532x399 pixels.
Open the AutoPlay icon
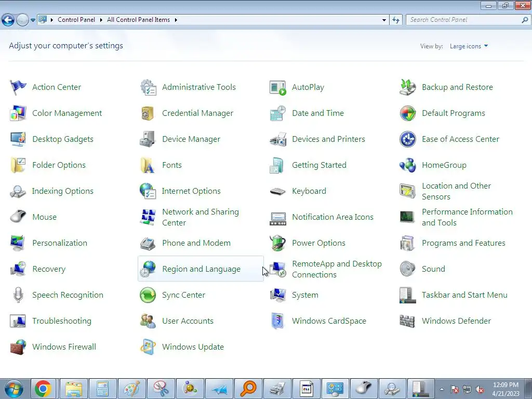coord(277,87)
